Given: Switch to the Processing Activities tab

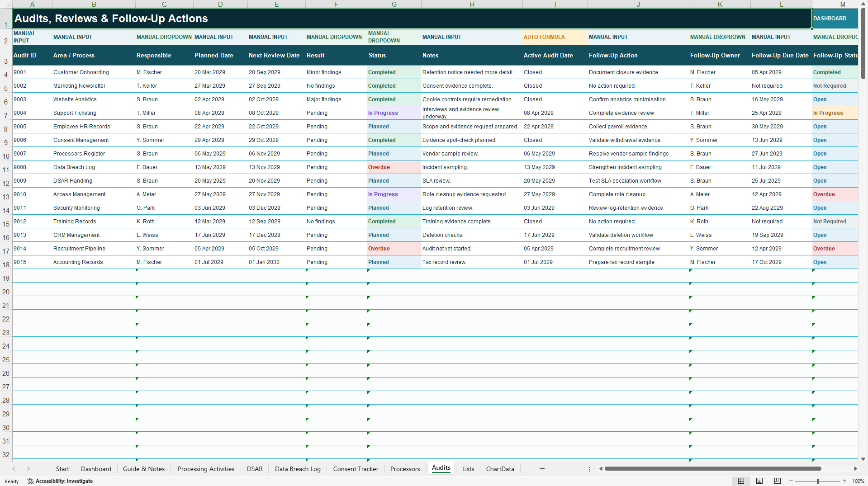Looking at the screenshot, I should pyautogui.click(x=206, y=469).
